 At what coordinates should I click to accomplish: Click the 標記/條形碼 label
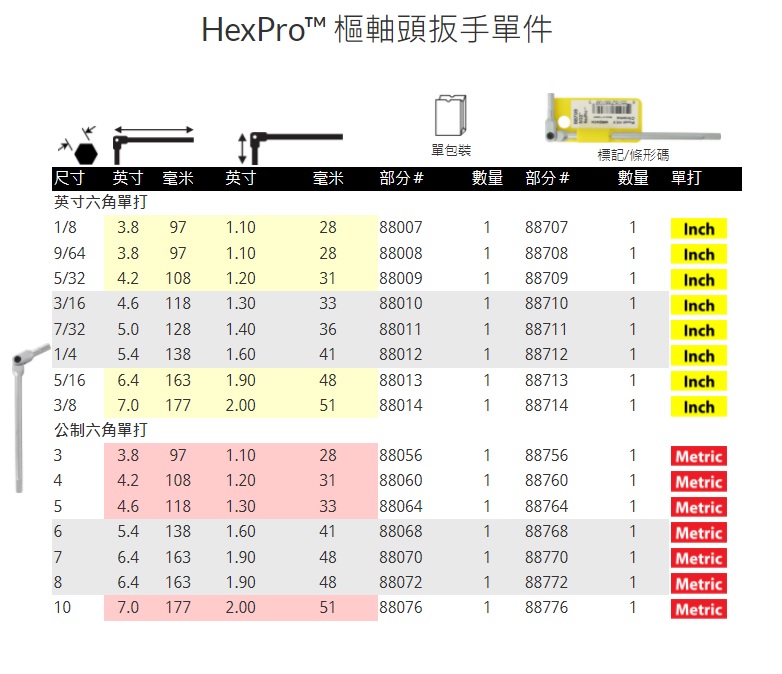633,155
